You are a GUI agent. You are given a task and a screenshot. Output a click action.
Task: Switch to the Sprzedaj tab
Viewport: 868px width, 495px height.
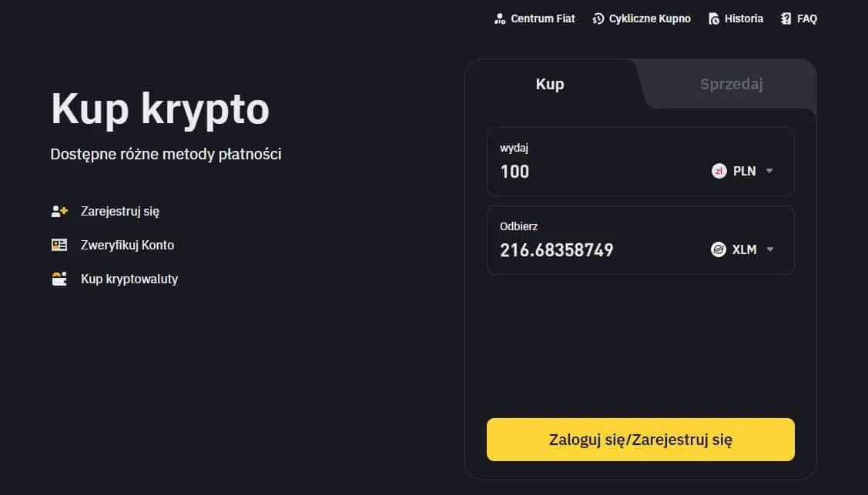pos(730,85)
